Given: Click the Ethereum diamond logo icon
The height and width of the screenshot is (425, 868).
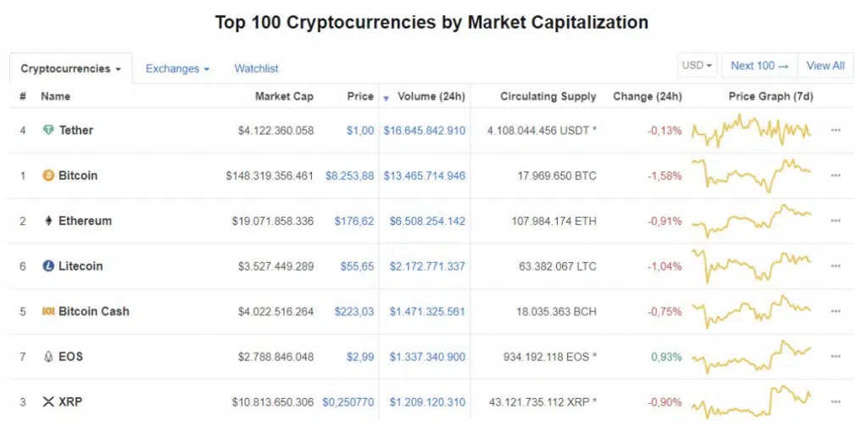Looking at the screenshot, I should [48, 221].
